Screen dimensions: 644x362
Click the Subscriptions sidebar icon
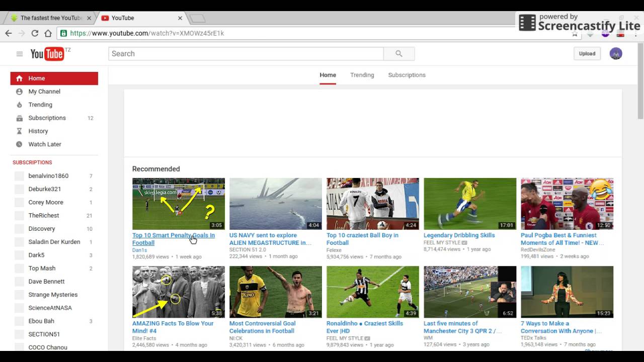19,118
